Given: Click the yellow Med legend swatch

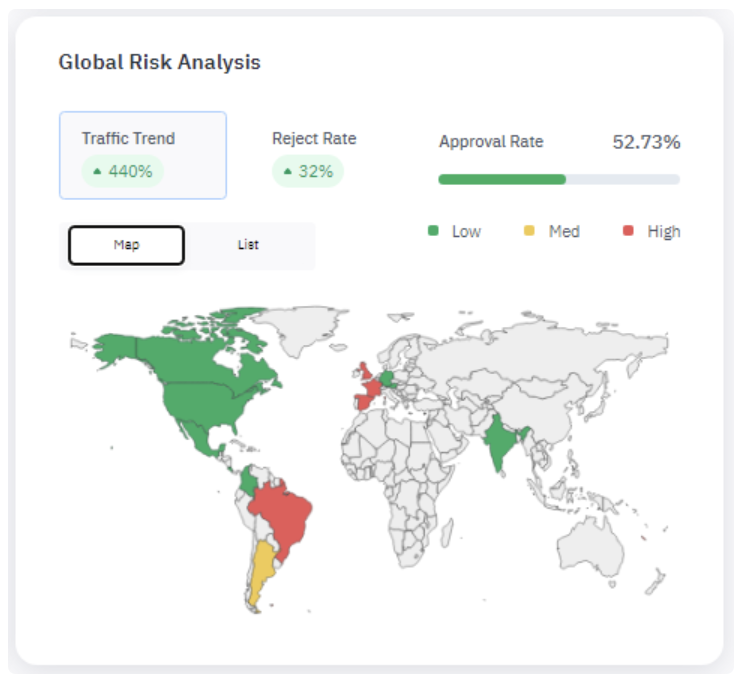Looking at the screenshot, I should (x=529, y=231).
